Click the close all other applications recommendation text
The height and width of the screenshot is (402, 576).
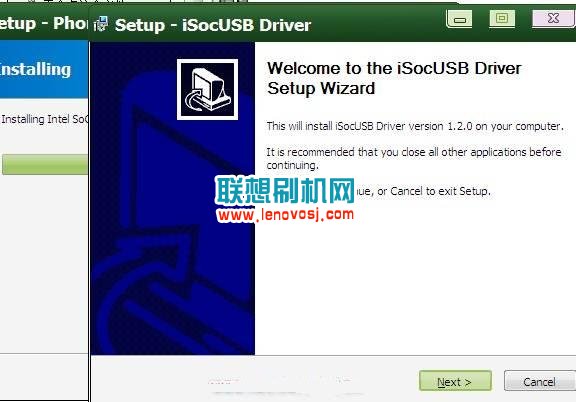(x=414, y=158)
